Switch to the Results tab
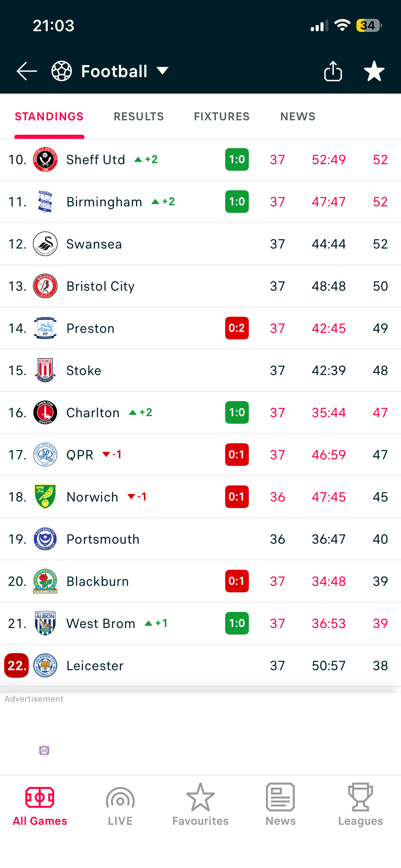 (x=139, y=117)
